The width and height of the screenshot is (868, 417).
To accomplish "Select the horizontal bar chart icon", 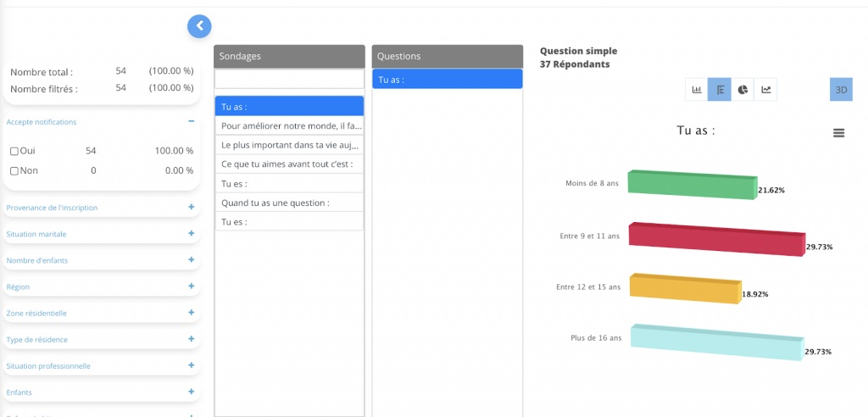I will pyautogui.click(x=720, y=89).
